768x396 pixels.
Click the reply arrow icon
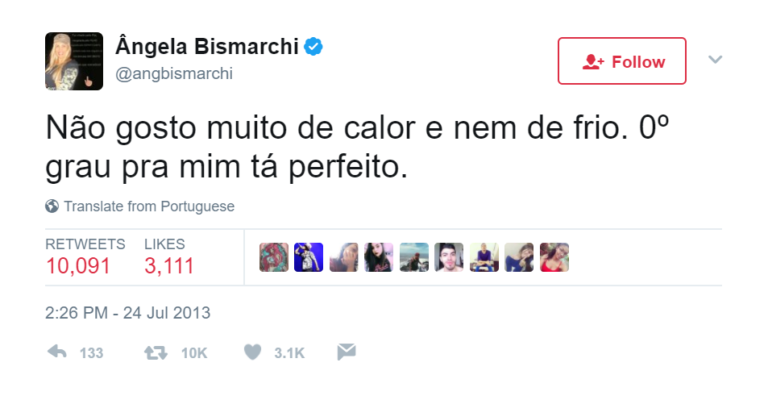coord(57,352)
